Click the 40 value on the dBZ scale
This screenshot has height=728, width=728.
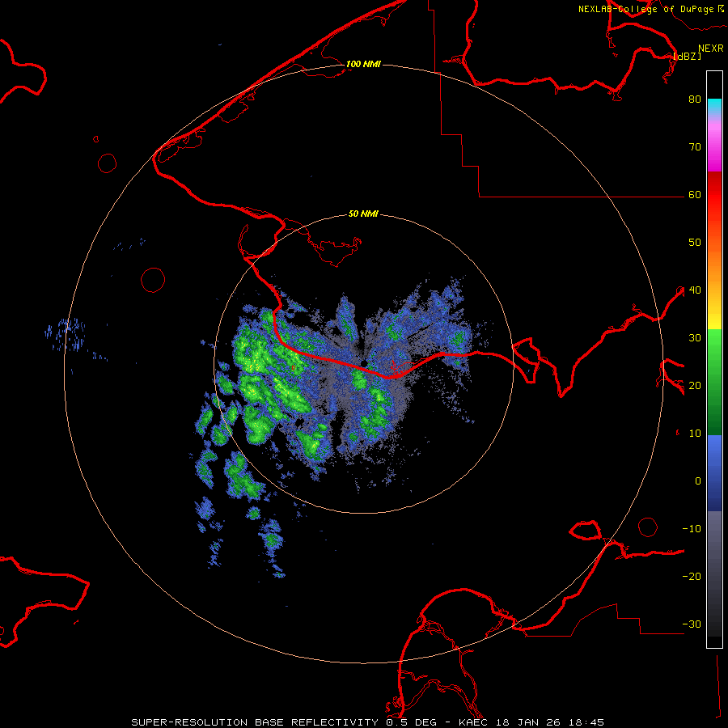coord(695,290)
